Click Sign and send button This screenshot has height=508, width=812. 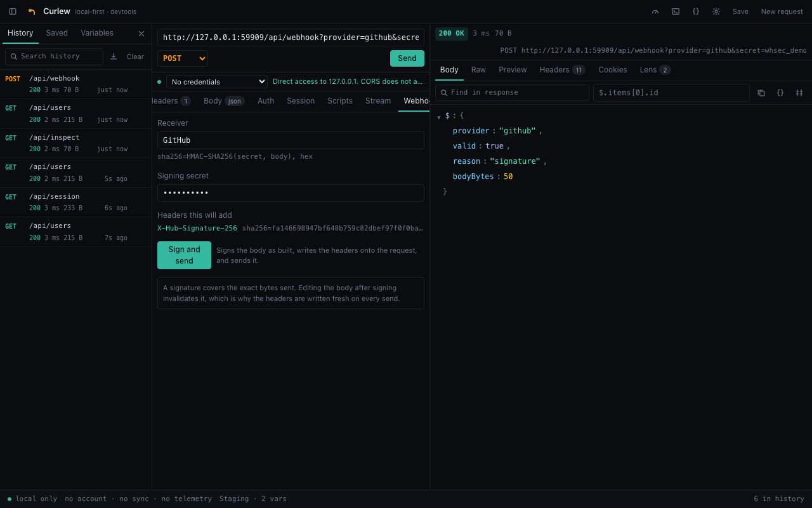(184, 255)
